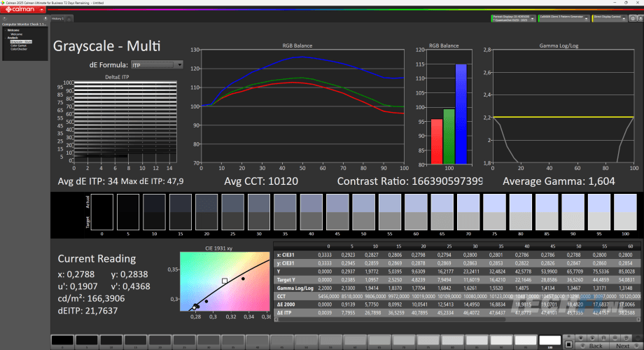Click the white point square on CIE chart
The image size is (644, 350).
click(x=225, y=281)
